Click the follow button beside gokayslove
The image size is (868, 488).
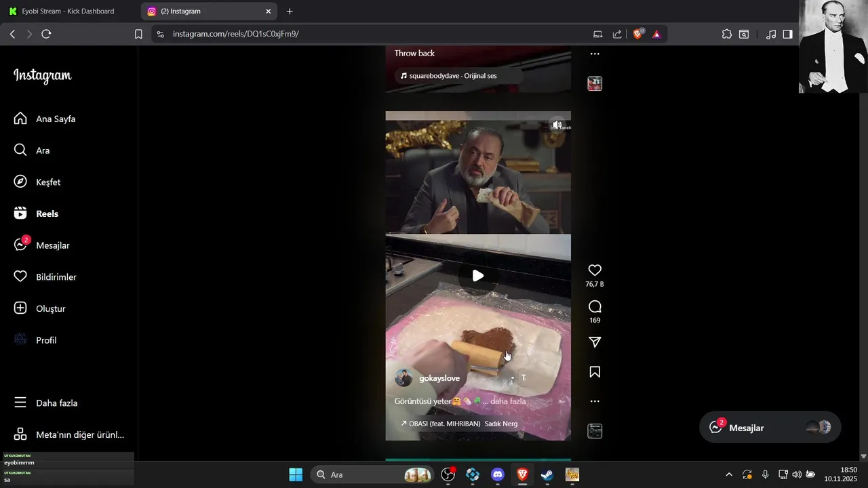(x=523, y=378)
